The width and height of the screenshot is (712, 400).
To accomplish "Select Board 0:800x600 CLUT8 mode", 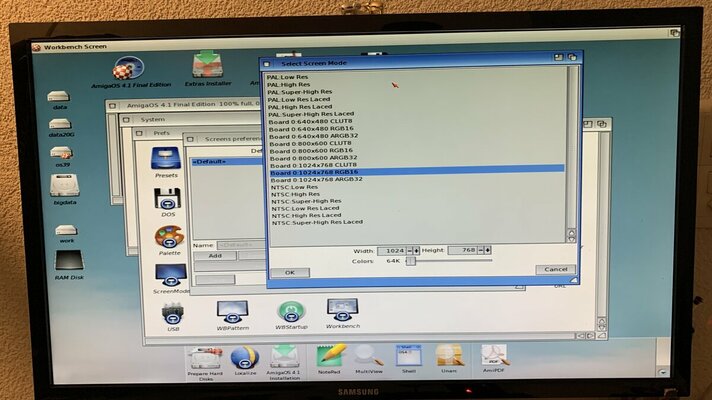I will tap(310, 143).
